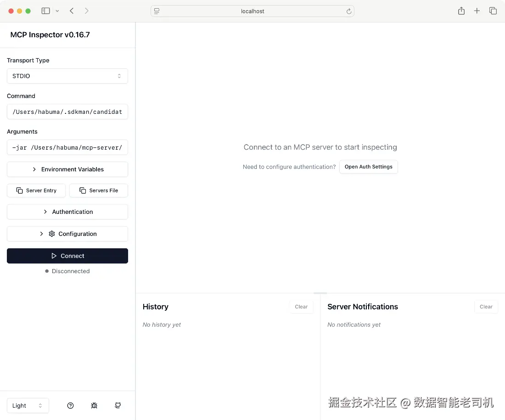The width and height of the screenshot is (505, 420).
Task: Toggle the Safari sidebar icon
Action: coord(45,11)
